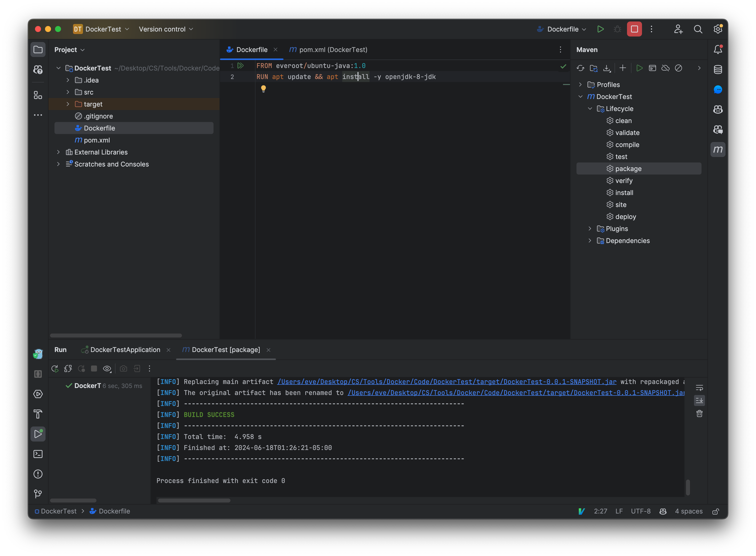Toggle read-only lock icon in status bar
756x556 pixels.
click(x=715, y=511)
